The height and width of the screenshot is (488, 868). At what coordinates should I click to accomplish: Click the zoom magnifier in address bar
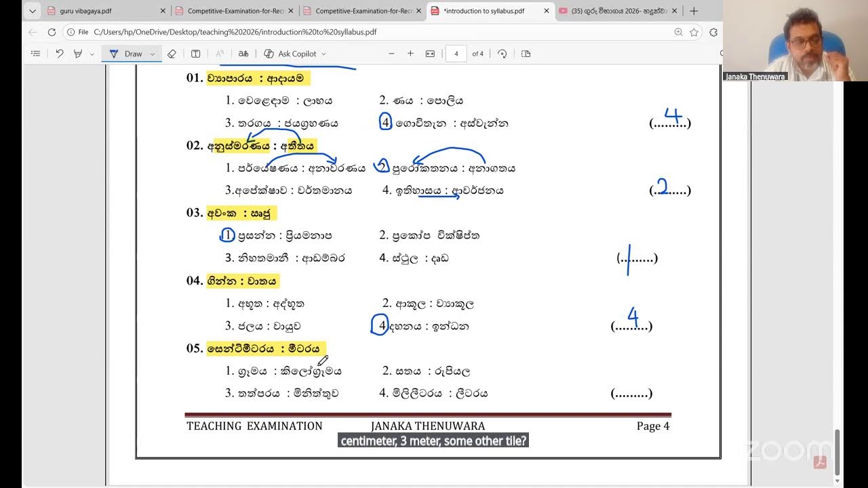pos(678,32)
